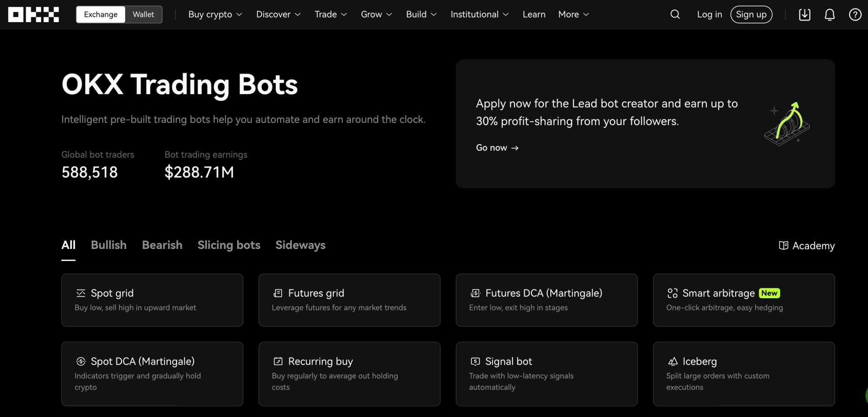Click the Sign up button
This screenshot has width=868, height=417.
[x=751, y=14]
